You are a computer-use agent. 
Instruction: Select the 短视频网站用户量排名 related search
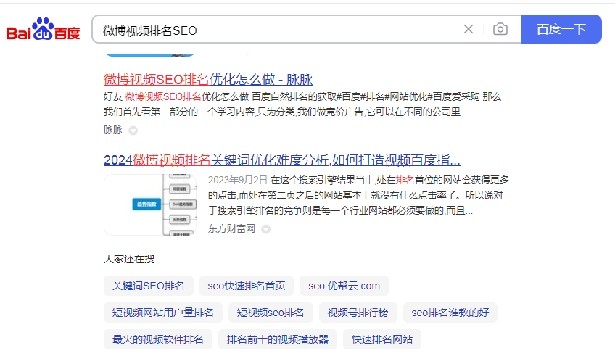162,313
